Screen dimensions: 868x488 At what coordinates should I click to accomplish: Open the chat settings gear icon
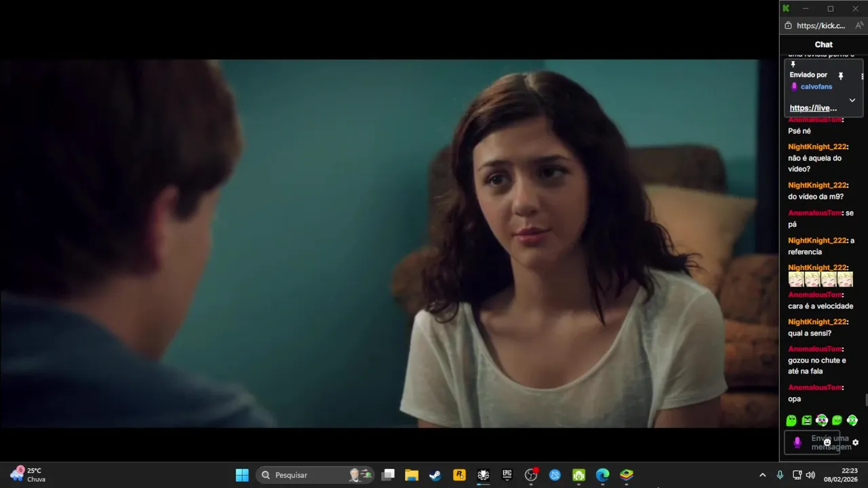855,443
